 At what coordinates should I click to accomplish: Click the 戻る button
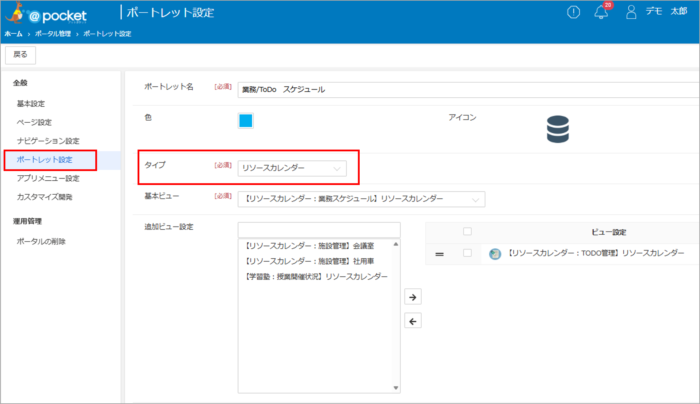click(21, 55)
